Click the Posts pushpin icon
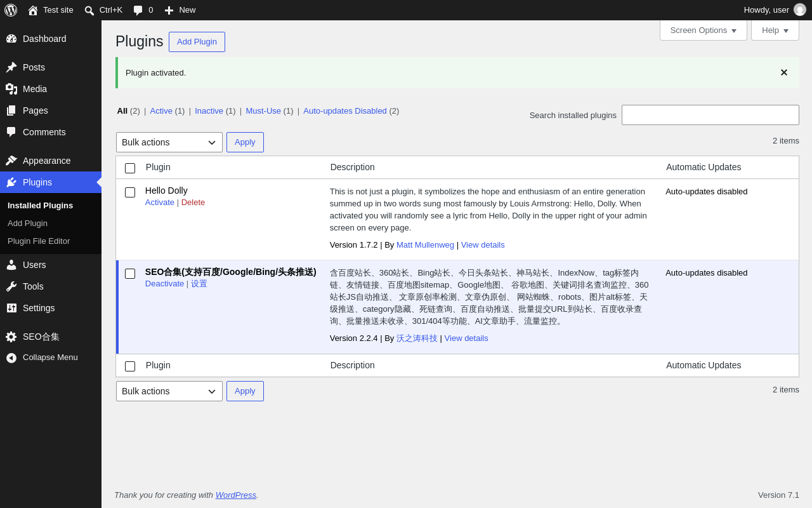Image resolution: width=812 pixels, height=508 pixels. [11, 67]
